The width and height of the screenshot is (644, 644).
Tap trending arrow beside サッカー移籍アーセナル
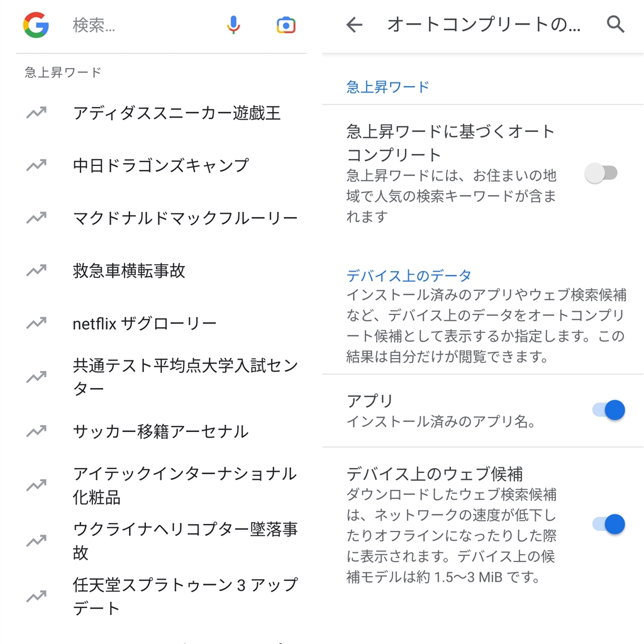(36, 431)
